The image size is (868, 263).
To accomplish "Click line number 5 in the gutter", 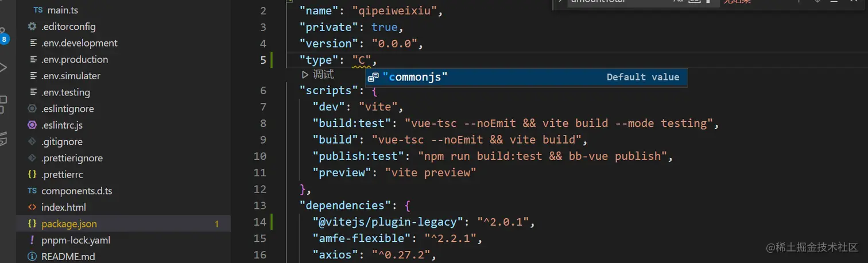I will click(263, 60).
